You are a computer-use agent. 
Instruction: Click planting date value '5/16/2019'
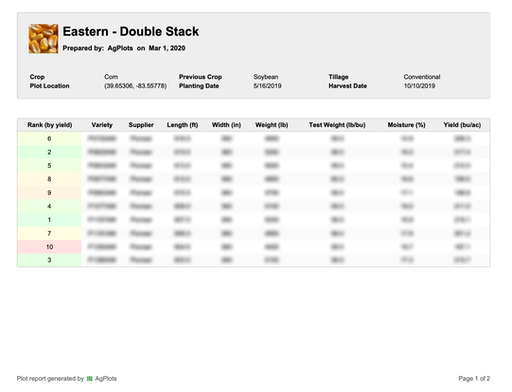[267, 86]
